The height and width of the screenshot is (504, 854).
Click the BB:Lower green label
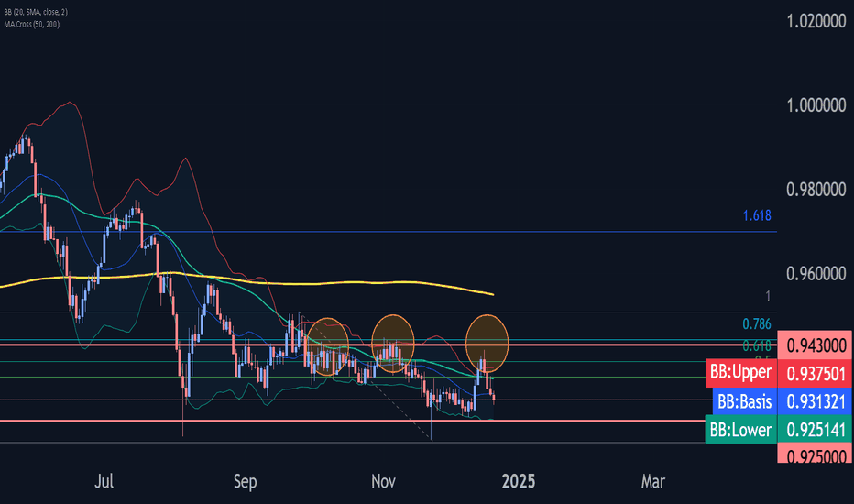click(x=740, y=430)
